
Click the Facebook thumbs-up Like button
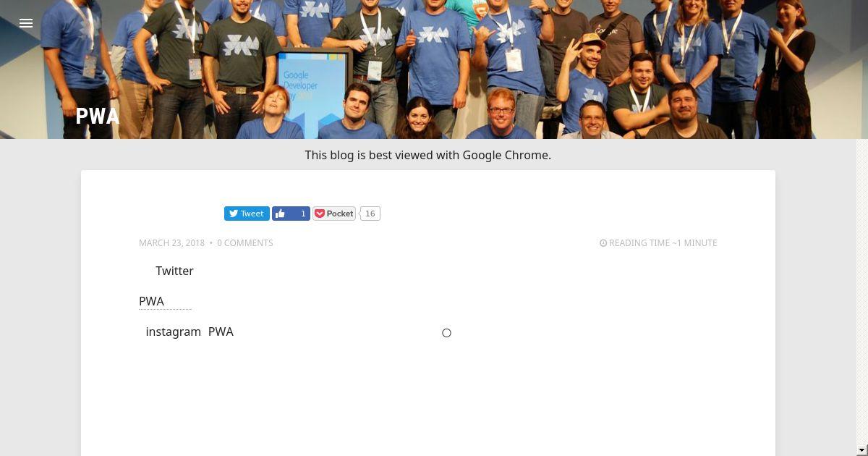pyautogui.click(x=281, y=214)
